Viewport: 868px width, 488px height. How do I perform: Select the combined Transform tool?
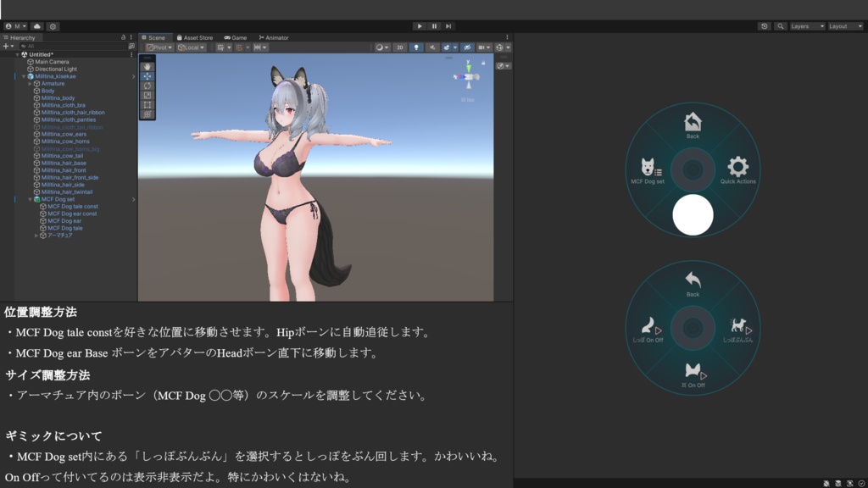pyautogui.click(x=147, y=114)
